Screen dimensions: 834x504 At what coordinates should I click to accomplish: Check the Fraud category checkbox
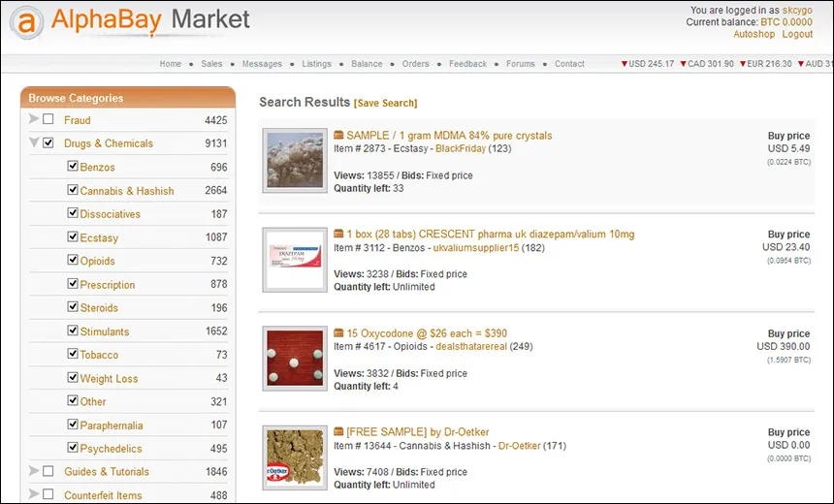48,120
